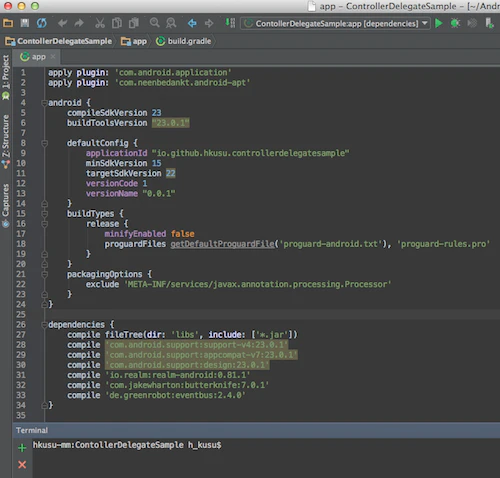Click the minifyEnabled false keyword
The image size is (500, 478).
183,234
